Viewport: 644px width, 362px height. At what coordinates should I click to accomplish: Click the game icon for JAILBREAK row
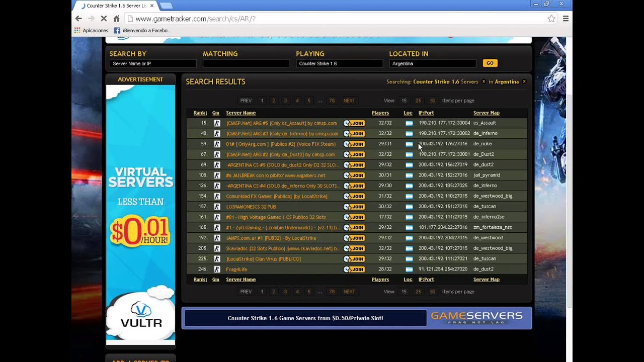(217, 175)
